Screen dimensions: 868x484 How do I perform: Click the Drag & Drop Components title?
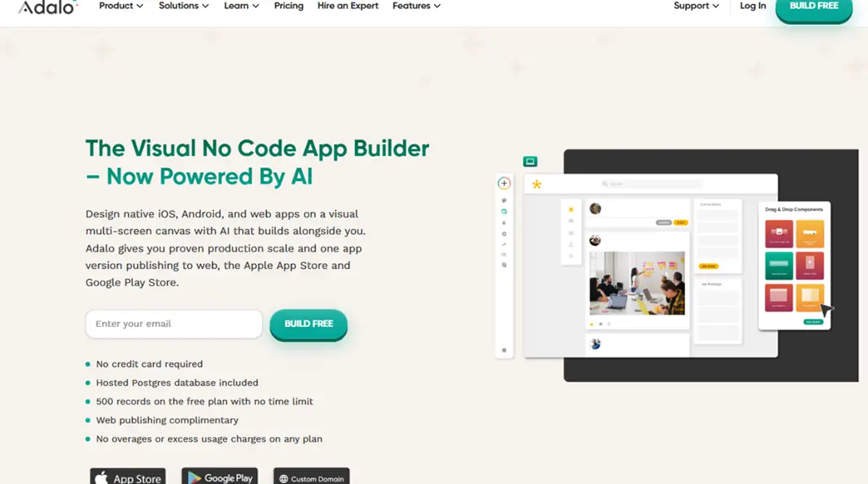[x=793, y=209]
